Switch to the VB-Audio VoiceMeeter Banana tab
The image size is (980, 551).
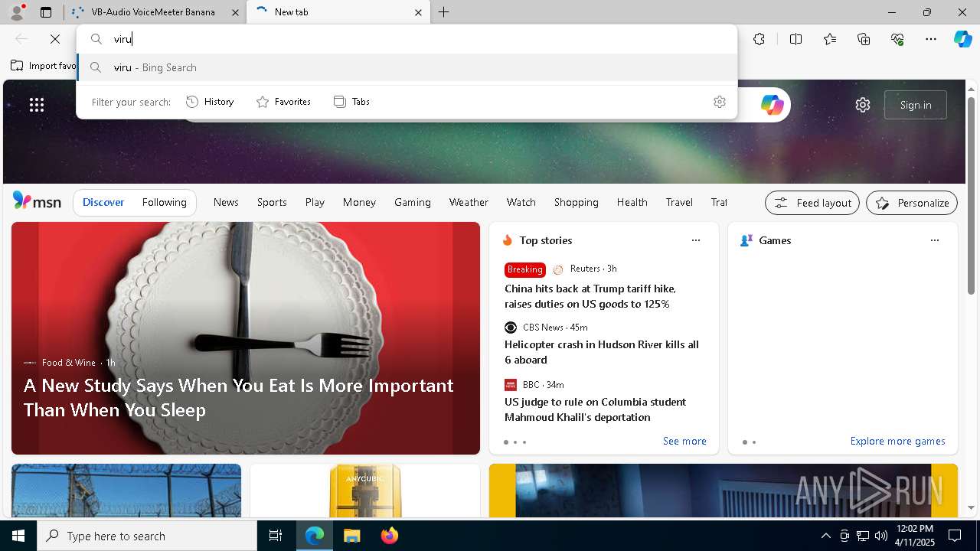click(x=154, y=12)
